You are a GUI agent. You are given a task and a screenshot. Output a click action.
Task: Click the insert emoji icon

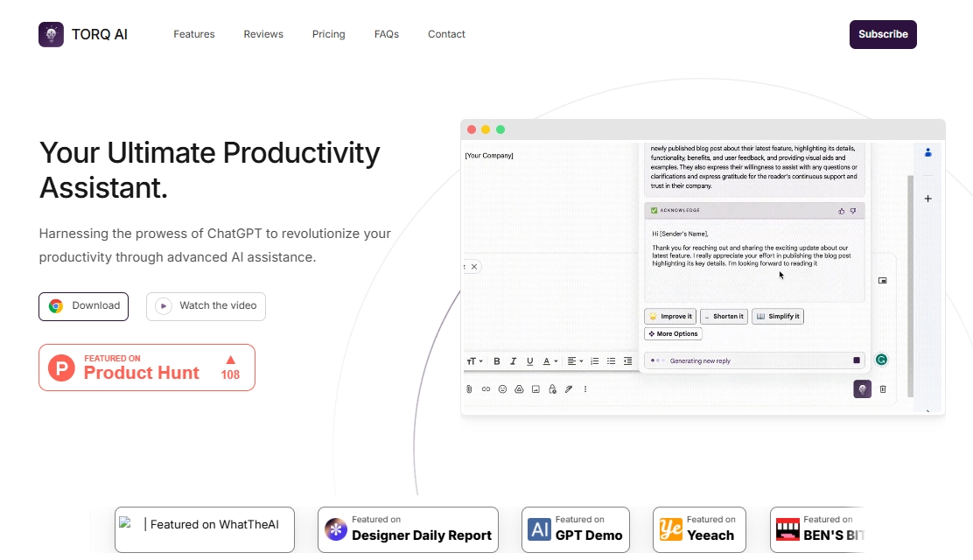[x=502, y=389]
